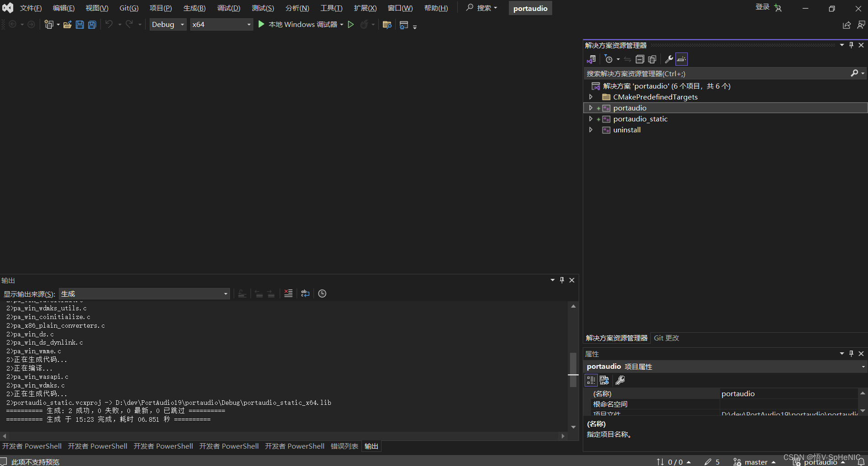The image size is (868, 466).
Task: Open the 文件(F) menu
Action: click(x=31, y=8)
